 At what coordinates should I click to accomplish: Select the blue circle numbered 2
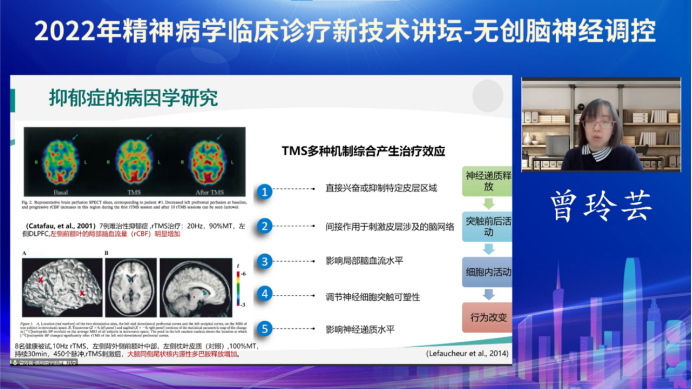265,226
